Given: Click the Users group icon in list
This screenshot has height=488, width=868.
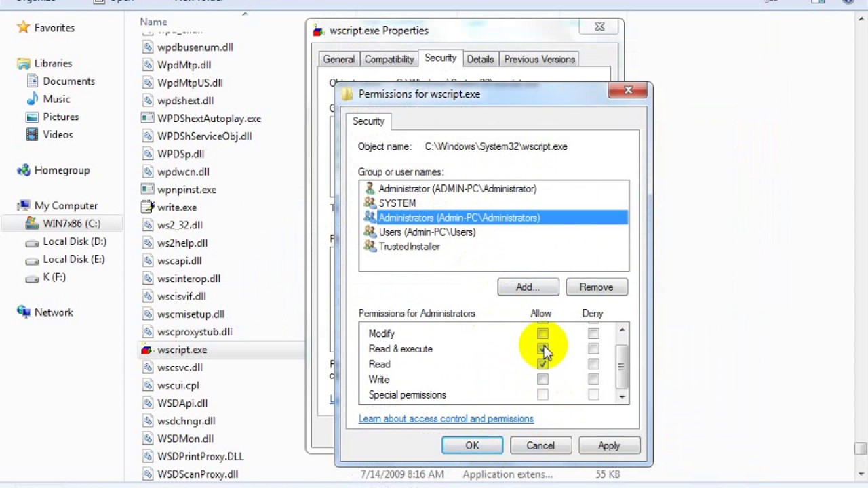Looking at the screenshot, I should pyautogui.click(x=370, y=232).
